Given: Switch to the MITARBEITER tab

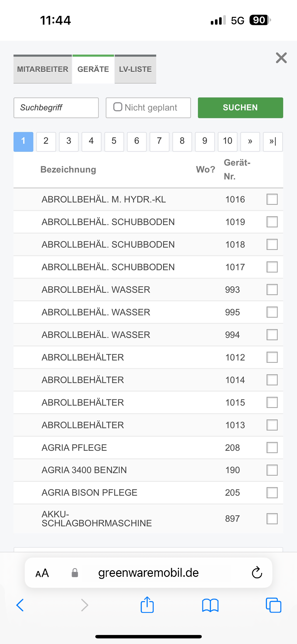Looking at the screenshot, I should pyautogui.click(x=43, y=69).
